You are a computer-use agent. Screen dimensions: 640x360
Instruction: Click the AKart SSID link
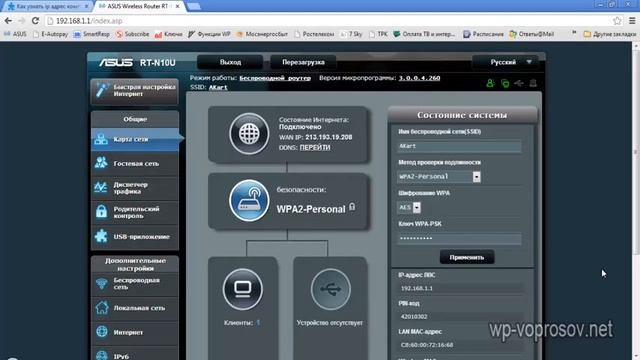pyautogui.click(x=218, y=87)
